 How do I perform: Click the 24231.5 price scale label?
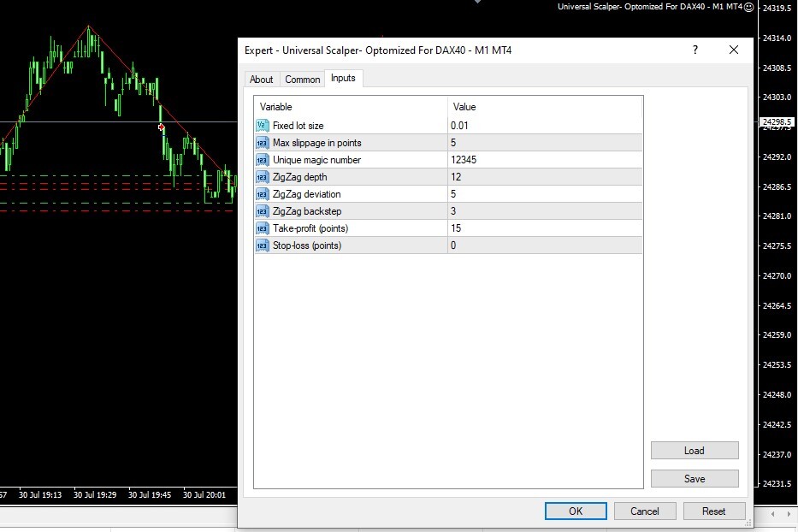[777, 483]
